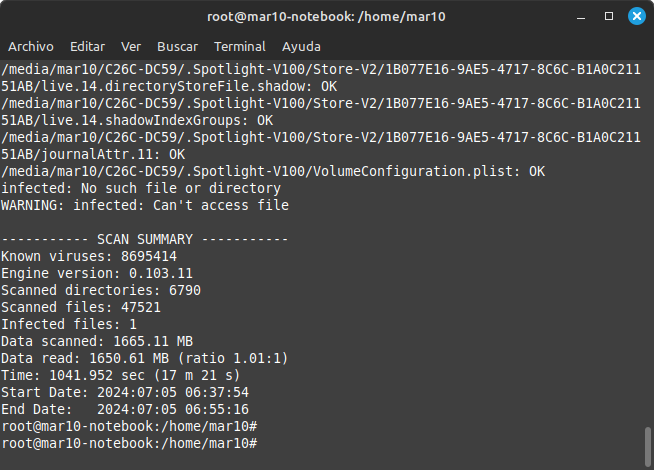Click the SCAN SUMMARY header line
The width and height of the screenshot is (654, 470).
point(145,239)
